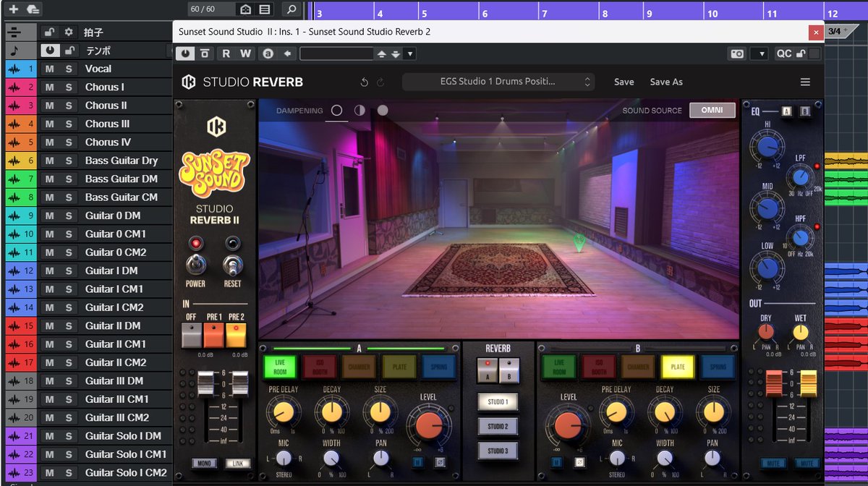Add a new track with the plus icon
The width and height of the screenshot is (868, 486).
pos(13,9)
